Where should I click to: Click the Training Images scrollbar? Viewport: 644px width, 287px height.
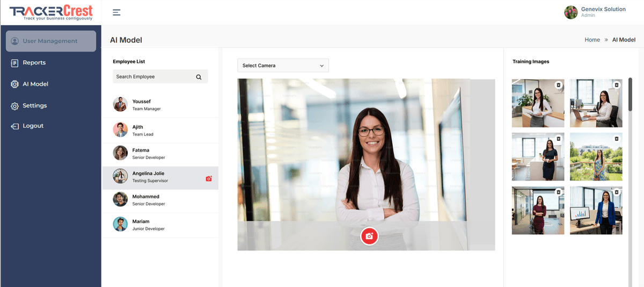click(x=630, y=95)
